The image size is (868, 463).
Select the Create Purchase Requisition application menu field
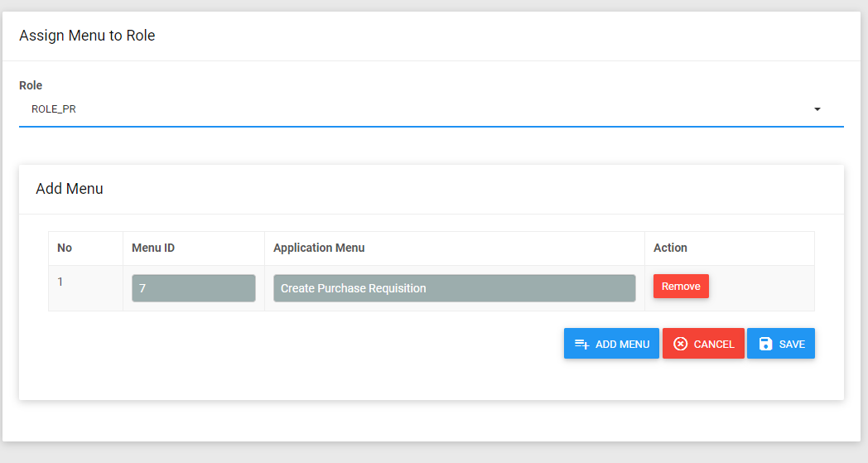tap(455, 288)
